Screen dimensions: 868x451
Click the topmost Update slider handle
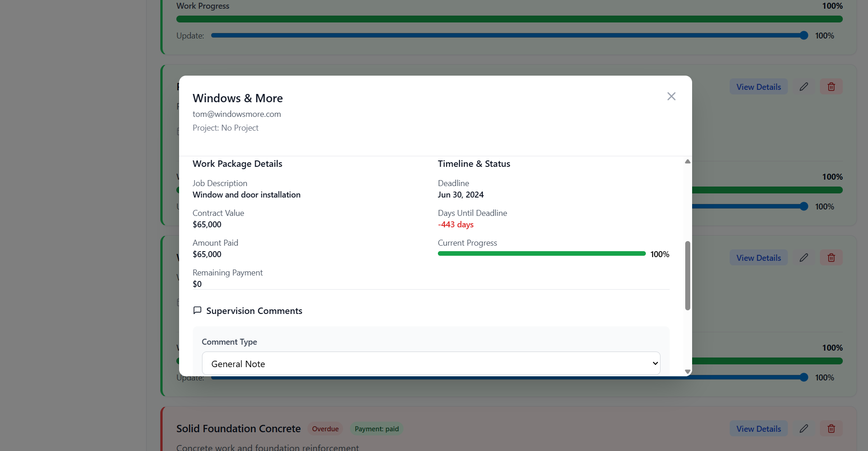(803, 35)
